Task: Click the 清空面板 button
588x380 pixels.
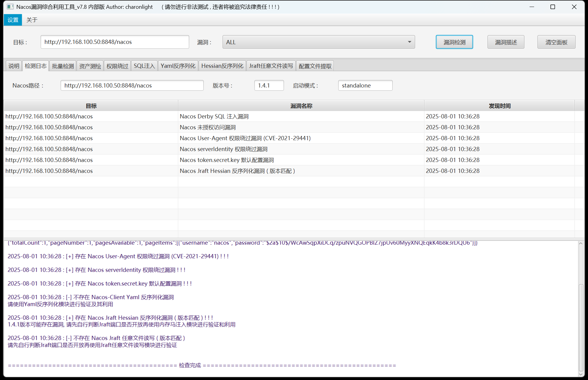Action: point(556,42)
